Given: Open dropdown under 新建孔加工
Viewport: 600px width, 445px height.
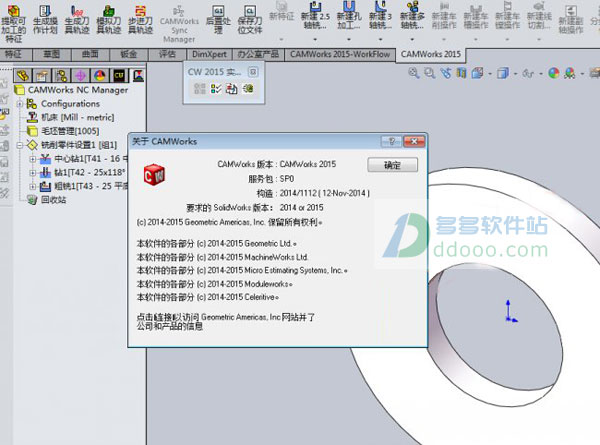Looking at the screenshot, I should (x=349, y=39).
